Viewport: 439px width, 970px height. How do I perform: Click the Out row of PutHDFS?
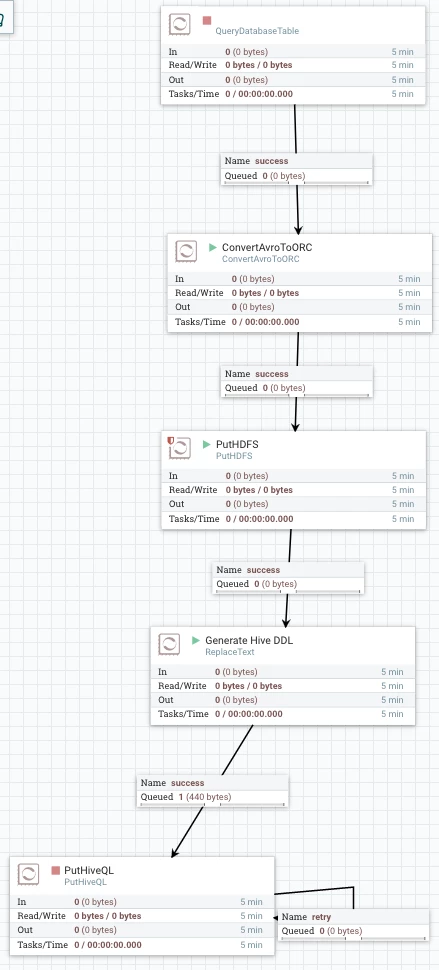coord(294,504)
